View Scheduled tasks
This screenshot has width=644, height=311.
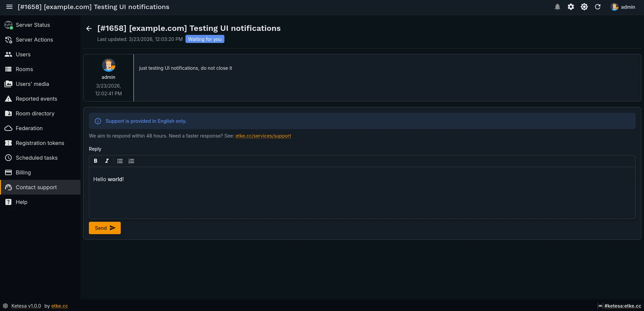40,158
